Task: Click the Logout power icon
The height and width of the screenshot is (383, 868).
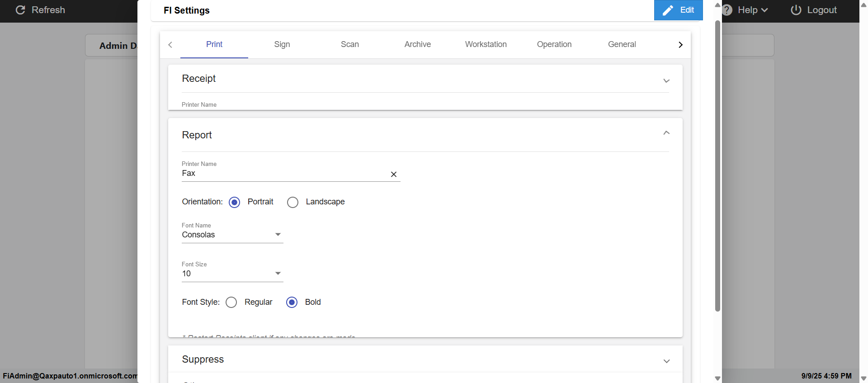Action: [x=796, y=10]
